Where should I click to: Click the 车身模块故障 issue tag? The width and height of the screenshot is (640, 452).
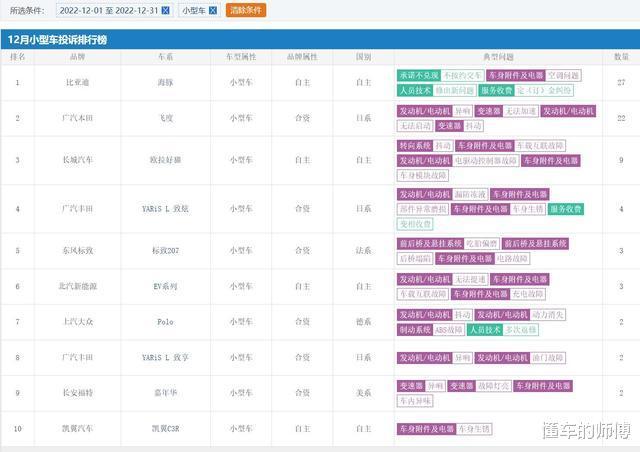(423, 176)
